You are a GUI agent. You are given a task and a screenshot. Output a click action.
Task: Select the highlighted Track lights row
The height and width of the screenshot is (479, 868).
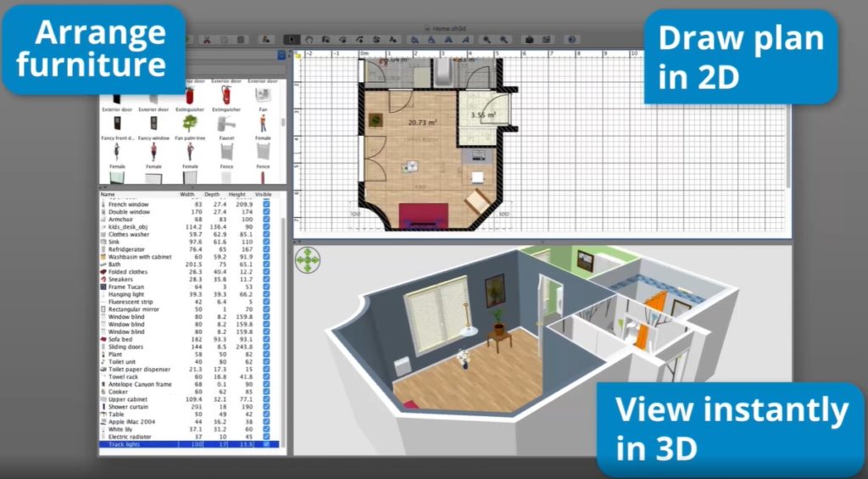coord(189,444)
